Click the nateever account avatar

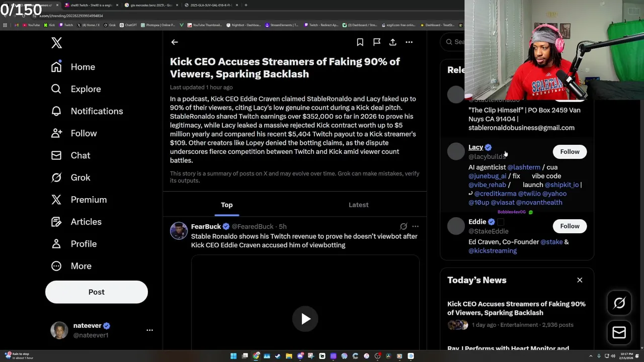[x=59, y=330]
